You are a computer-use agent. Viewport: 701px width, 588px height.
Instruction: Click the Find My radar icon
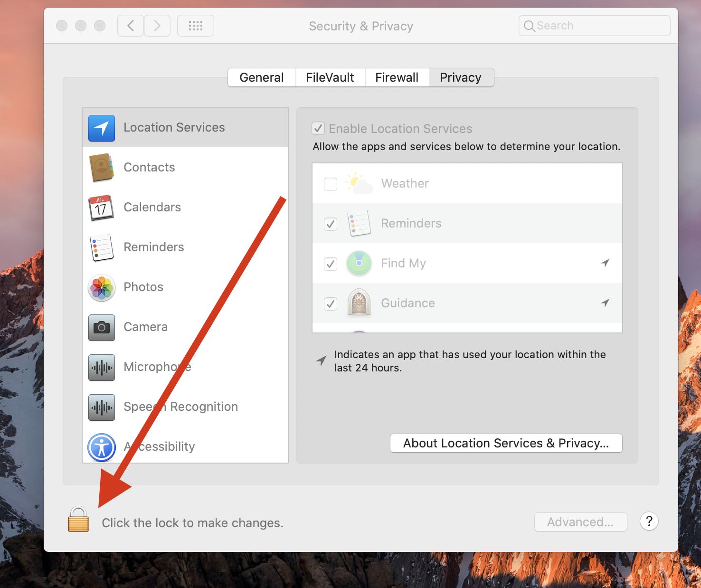click(x=359, y=263)
